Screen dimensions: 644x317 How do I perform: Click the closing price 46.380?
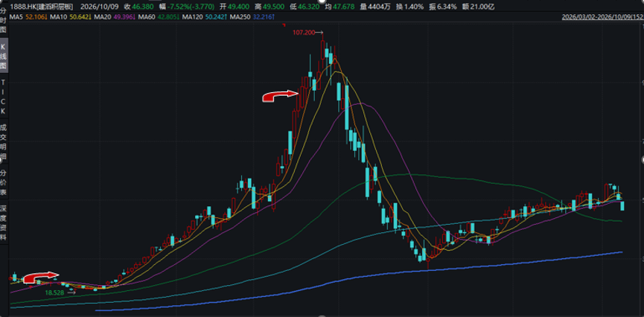[142, 6]
